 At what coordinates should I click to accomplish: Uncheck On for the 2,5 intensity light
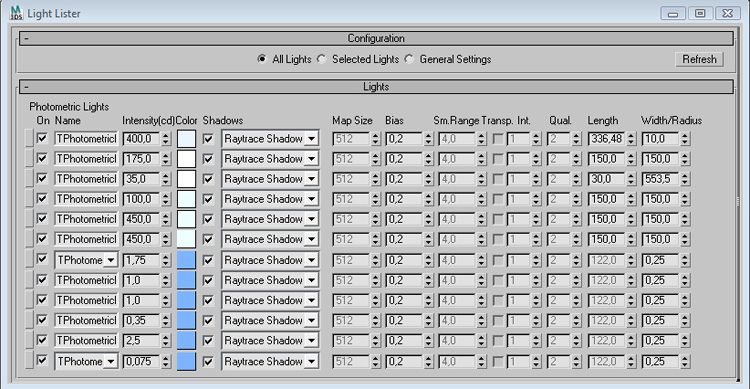[x=43, y=340]
